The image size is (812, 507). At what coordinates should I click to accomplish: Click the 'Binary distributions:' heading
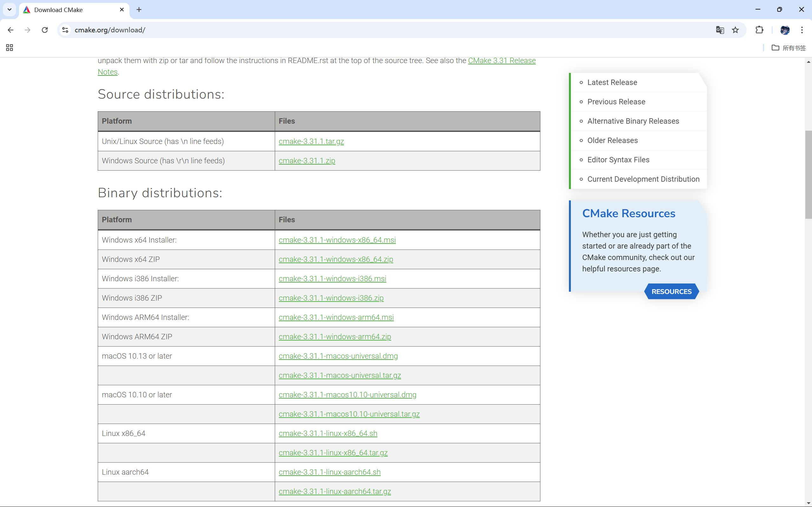[x=160, y=193]
